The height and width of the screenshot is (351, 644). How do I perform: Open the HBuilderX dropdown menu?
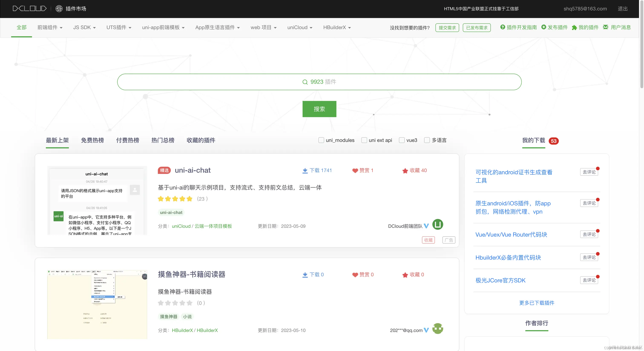click(x=337, y=27)
